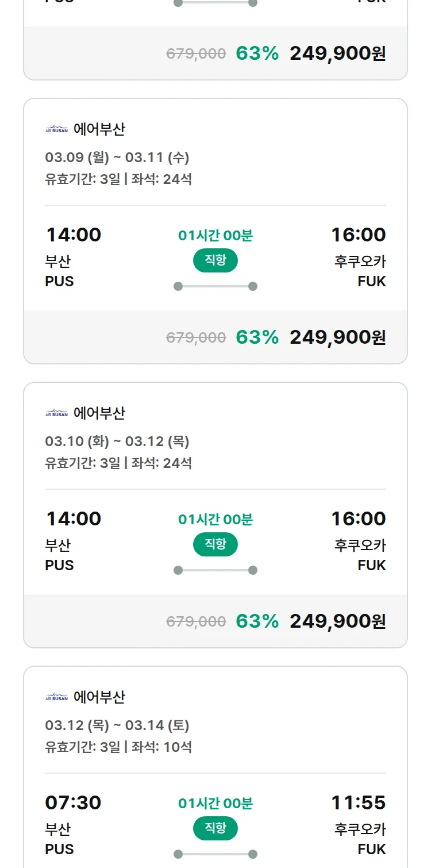Image resolution: width=431 pixels, height=868 pixels.
Task: Tap the 직항 badge on 03.09 flight
Action: coord(215,260)
